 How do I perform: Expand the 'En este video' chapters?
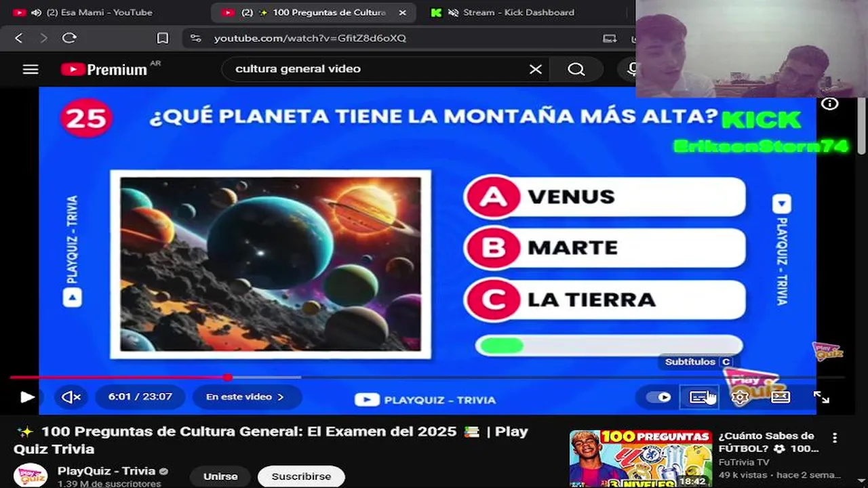coord(245,397)
